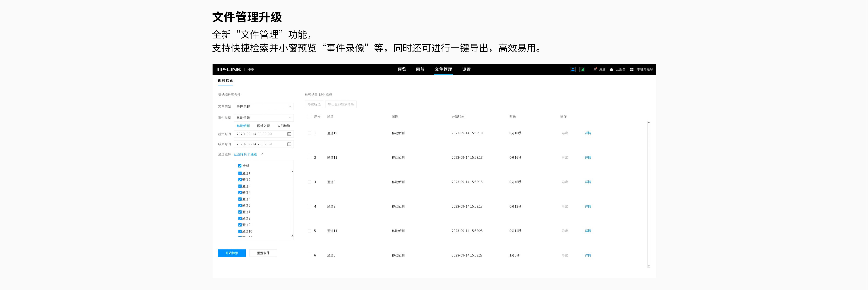
Task: Collapse the 已选择16个通道 channel list
Action: [263, 154]
